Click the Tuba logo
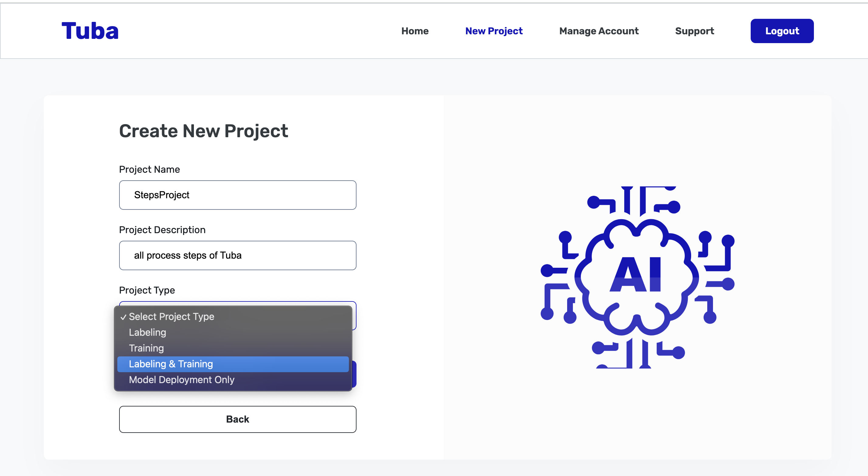This screenshot has height=476, width=868. point(90,31)
